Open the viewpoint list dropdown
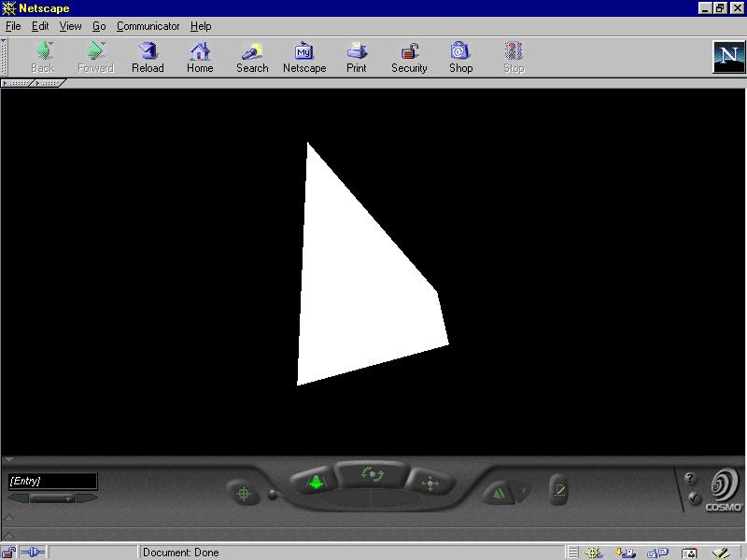The height and width of the screenshot is (560, 747). click(52, 498)
